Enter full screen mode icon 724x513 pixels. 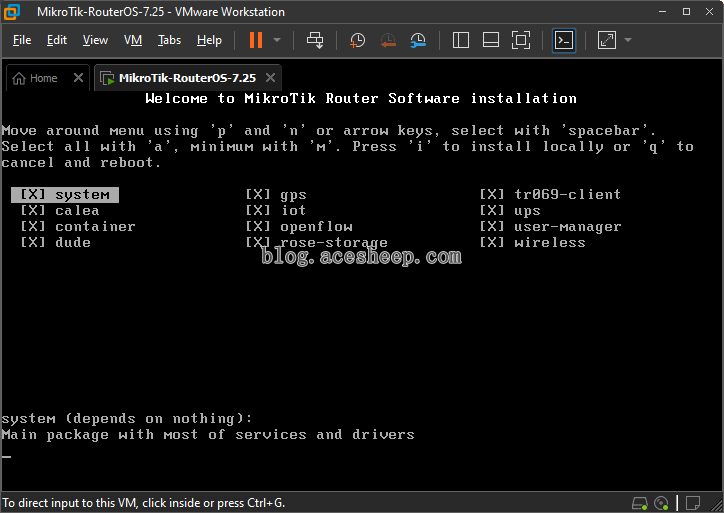pos(521,40)
